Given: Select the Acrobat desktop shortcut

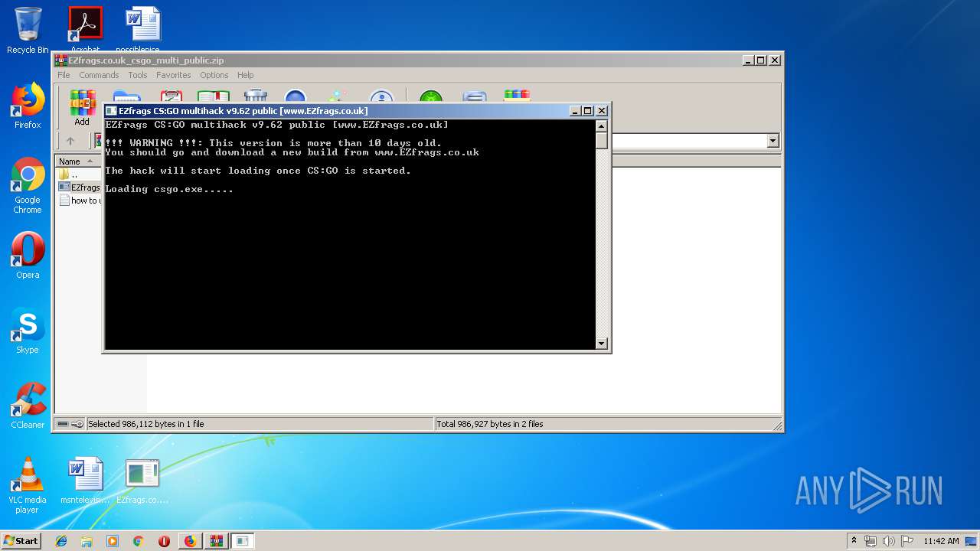Looking at the screenshot, I should 85,30.
